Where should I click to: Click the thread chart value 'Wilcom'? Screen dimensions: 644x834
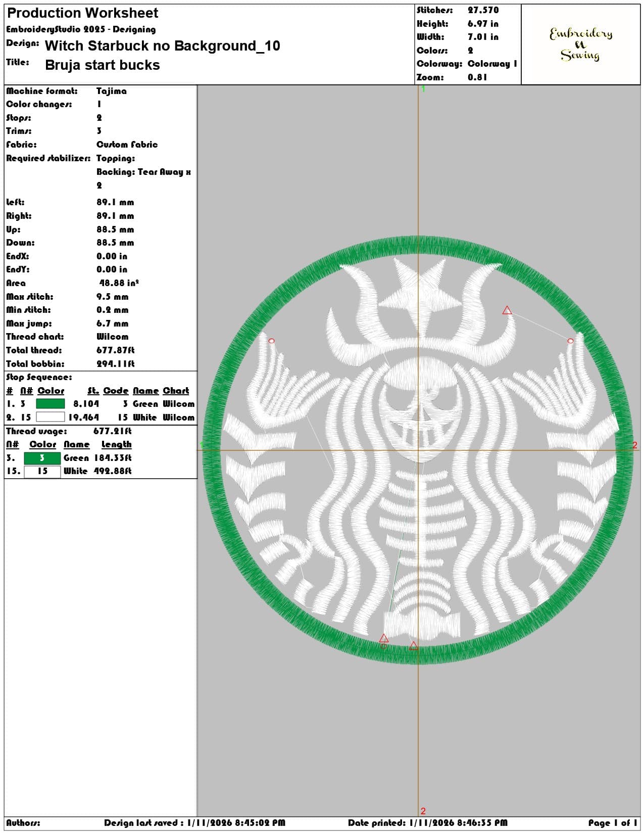tap(112, 337)
